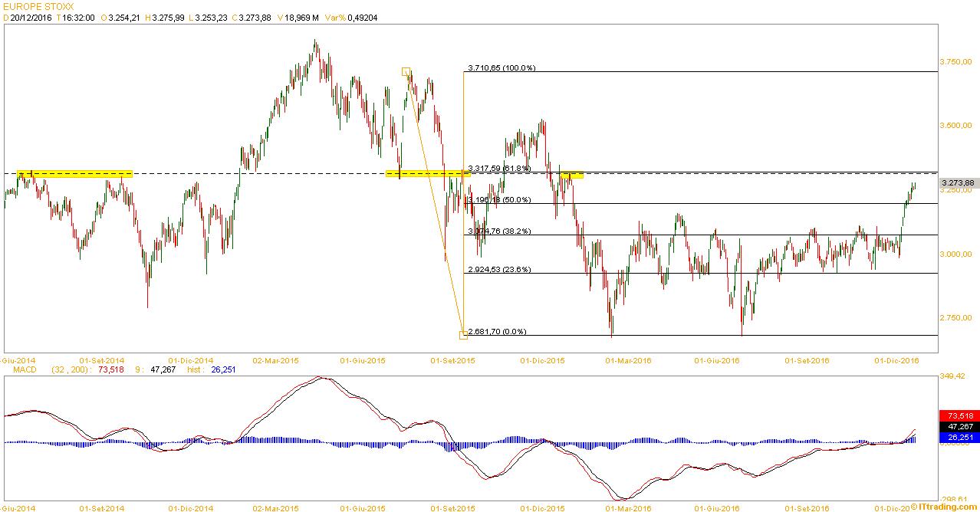Click the 3.196,18 (50.0%) Fibonacci label
Image resolution: width=980 pixels, height=512 pixels.
pos(498,199)
